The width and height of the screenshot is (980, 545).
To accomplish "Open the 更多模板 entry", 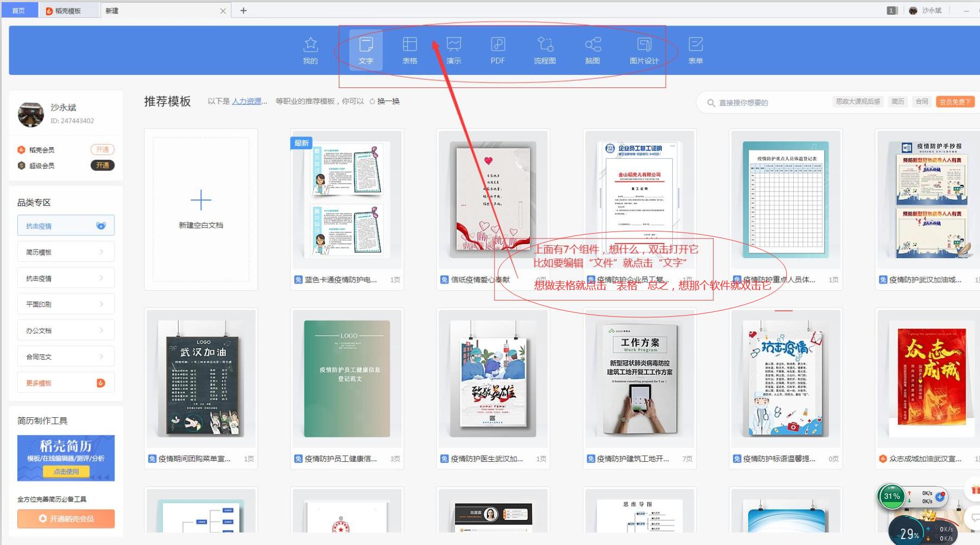I will [x=66, y=383].
